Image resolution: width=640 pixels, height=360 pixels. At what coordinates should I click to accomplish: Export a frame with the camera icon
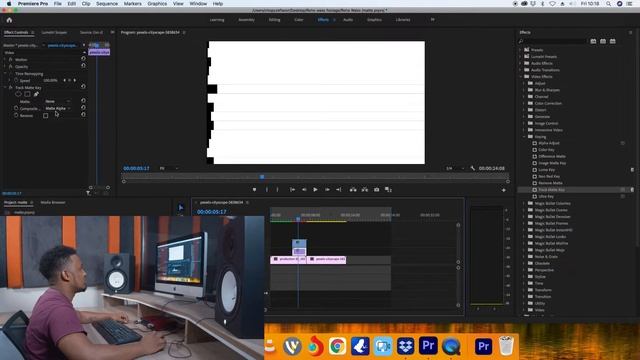tap(376, 190)
